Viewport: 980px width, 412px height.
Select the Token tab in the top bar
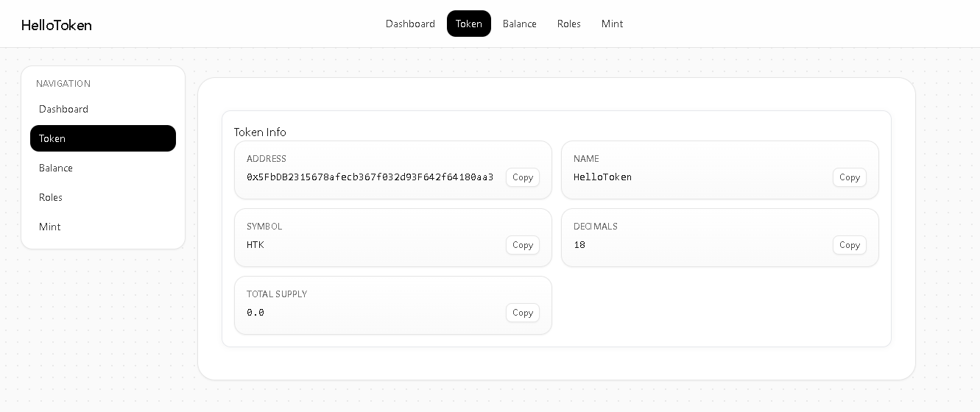point(468,24)
